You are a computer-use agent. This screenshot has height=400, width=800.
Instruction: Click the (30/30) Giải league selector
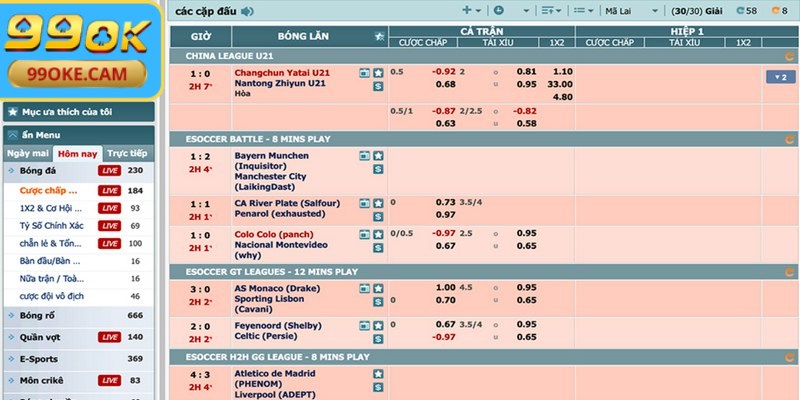tap(696, 11)
